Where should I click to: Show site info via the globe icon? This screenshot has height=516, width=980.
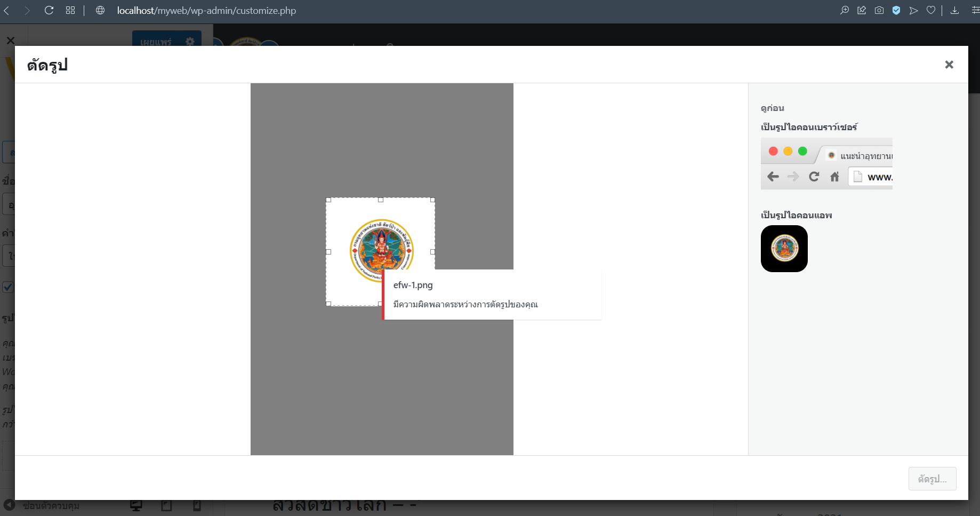100,11
